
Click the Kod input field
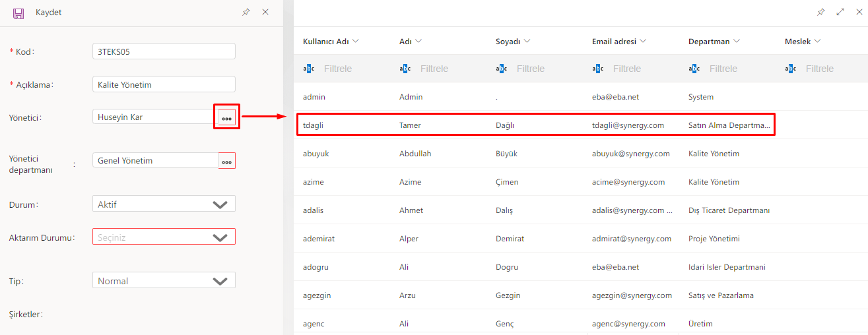pyautogui.click(x=164, y=51)
